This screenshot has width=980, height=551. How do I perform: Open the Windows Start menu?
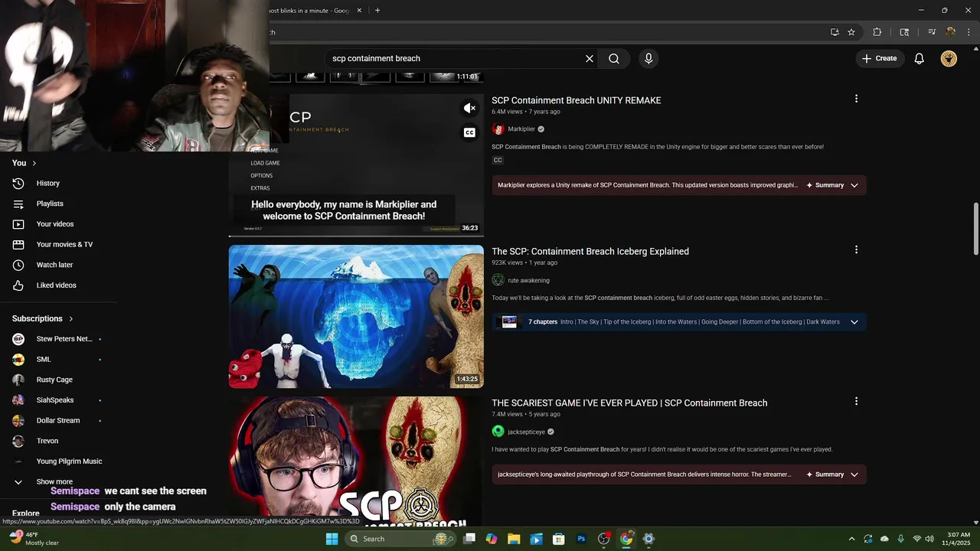point(332,539)
